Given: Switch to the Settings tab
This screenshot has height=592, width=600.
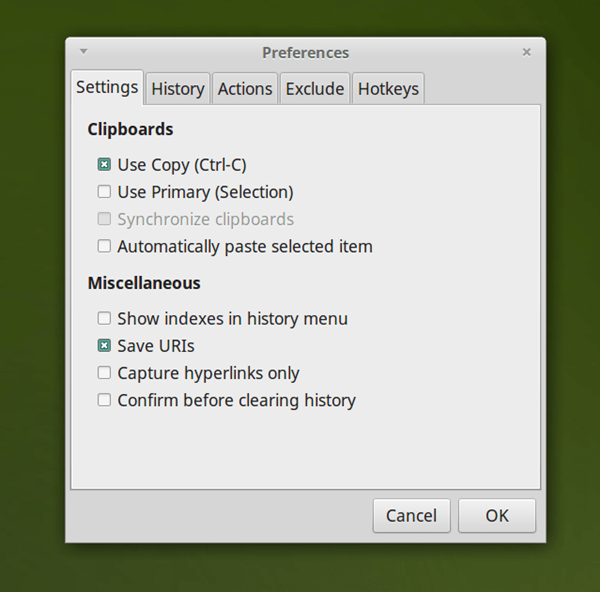Looking at the screenshot, I should tap(107, 87).
